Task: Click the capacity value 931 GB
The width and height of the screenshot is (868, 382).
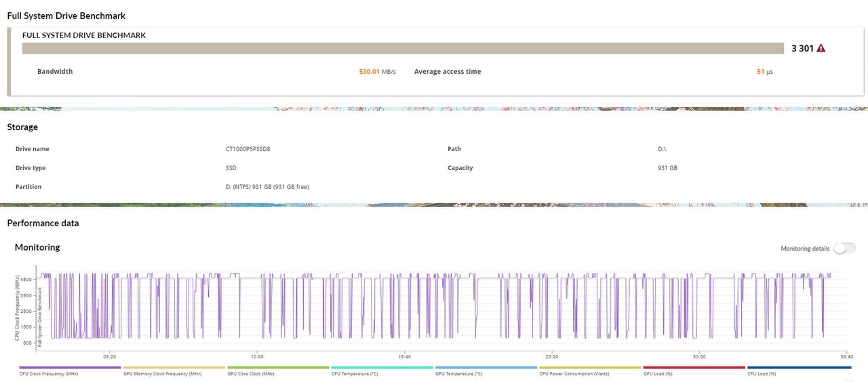Action: click(667, 168)
